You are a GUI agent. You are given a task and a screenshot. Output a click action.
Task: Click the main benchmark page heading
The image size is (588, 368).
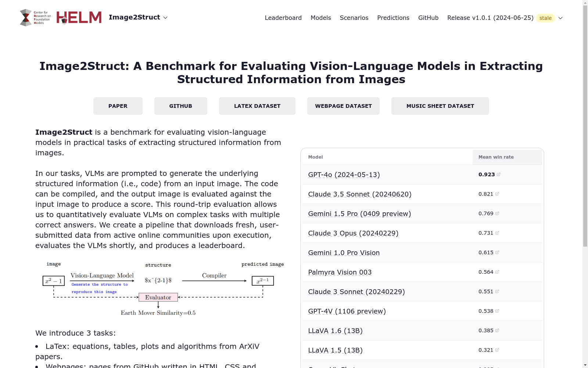coord(291,72)
